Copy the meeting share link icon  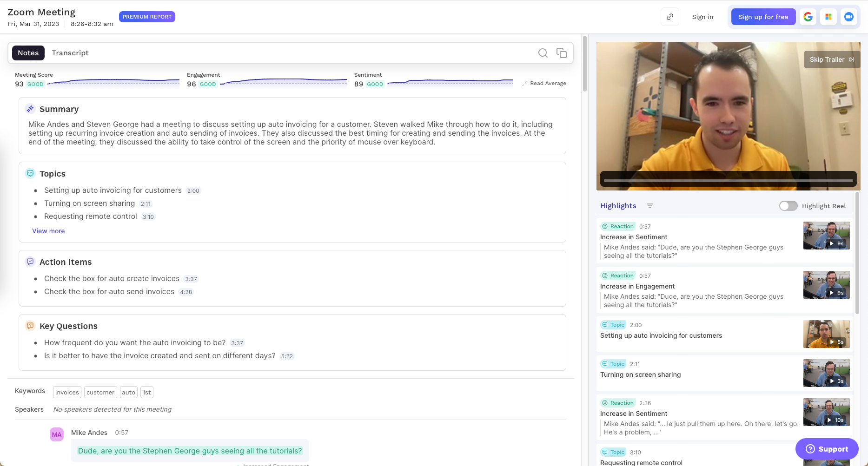(x=670, y=17)
